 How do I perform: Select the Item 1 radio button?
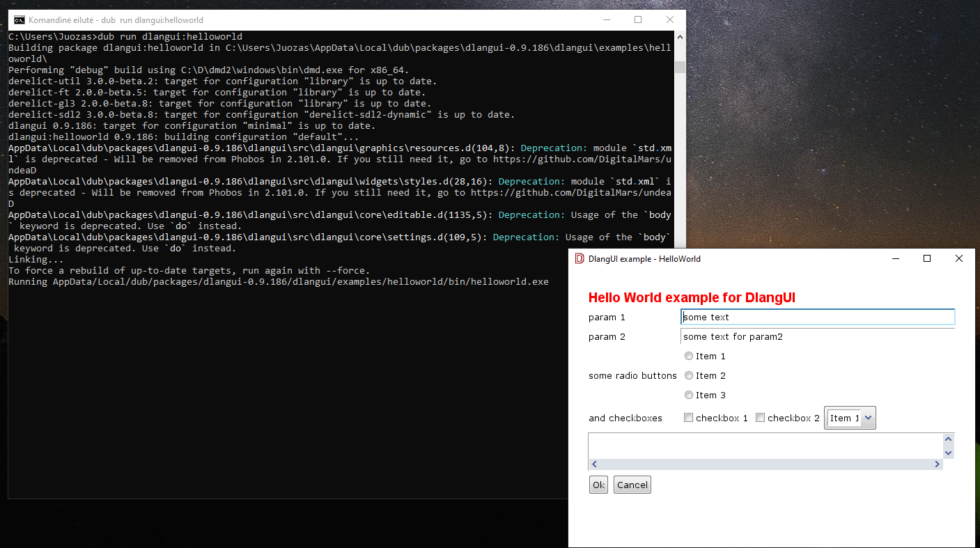(688, 356)
